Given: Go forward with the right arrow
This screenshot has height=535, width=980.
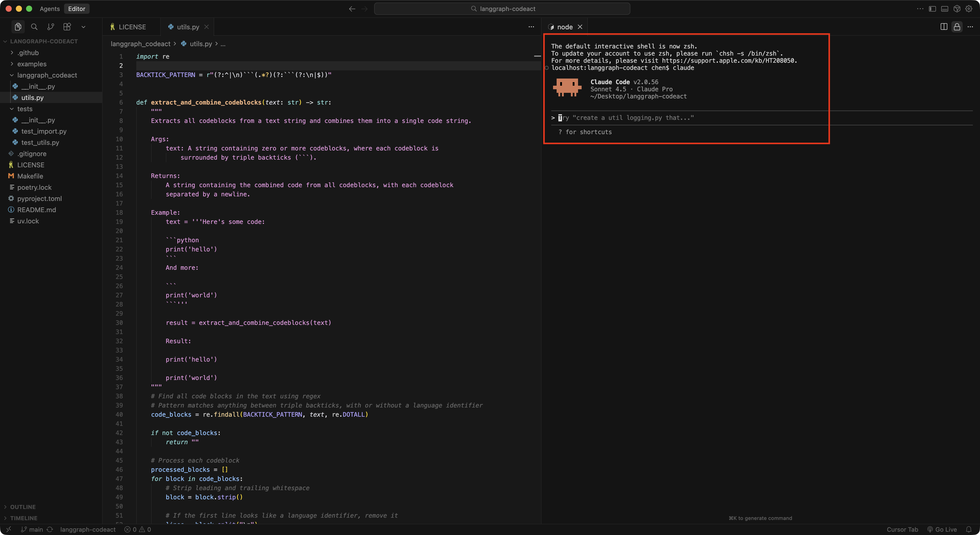Looking at the screenshot, I should click(x=364, y=9).
